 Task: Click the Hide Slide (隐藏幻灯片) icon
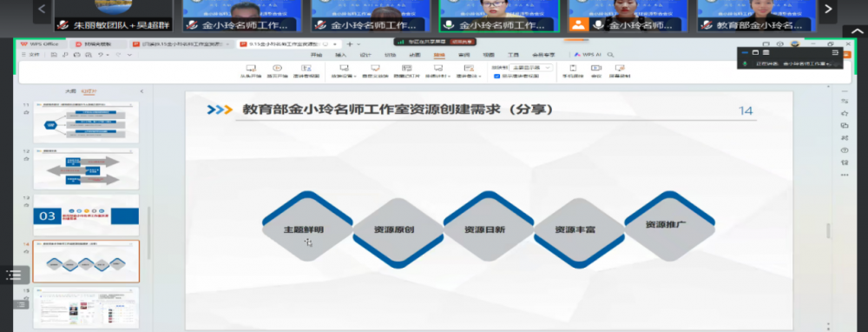tap(407, 71)
